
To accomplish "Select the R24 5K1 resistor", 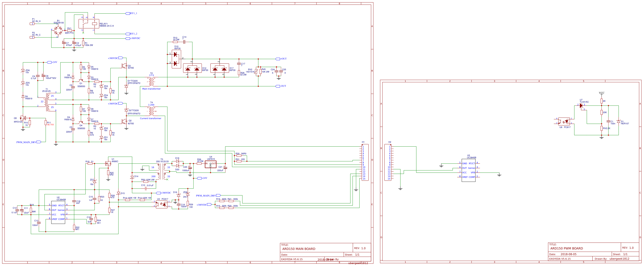I will pyautogui.click(x=96, y=219).
